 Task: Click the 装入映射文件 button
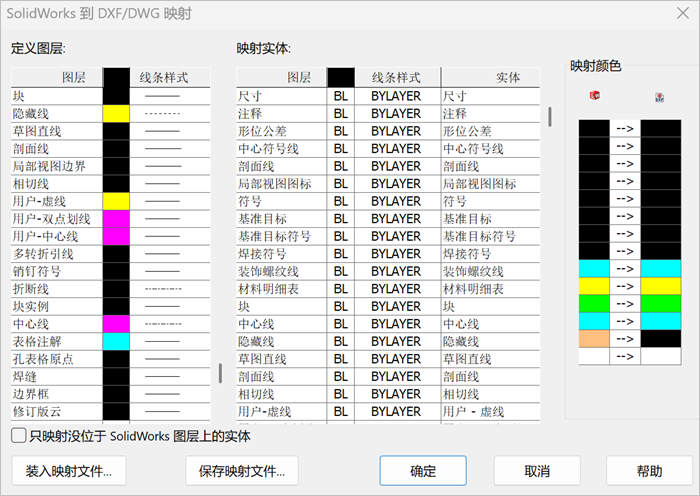click(69, 471)
